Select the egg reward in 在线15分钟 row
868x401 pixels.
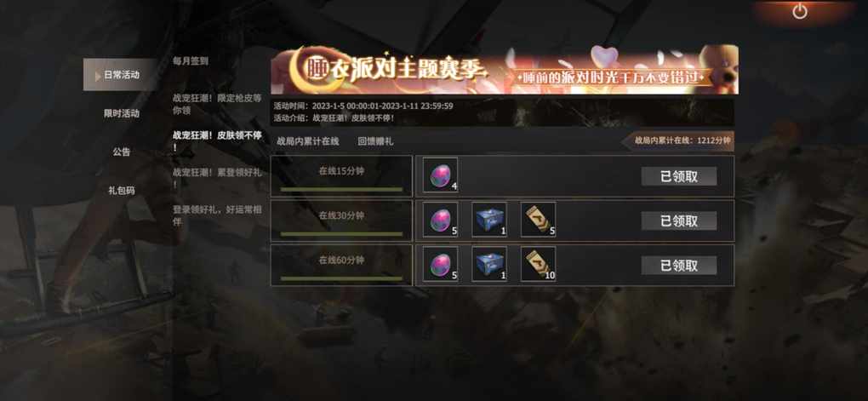[440, 175]
